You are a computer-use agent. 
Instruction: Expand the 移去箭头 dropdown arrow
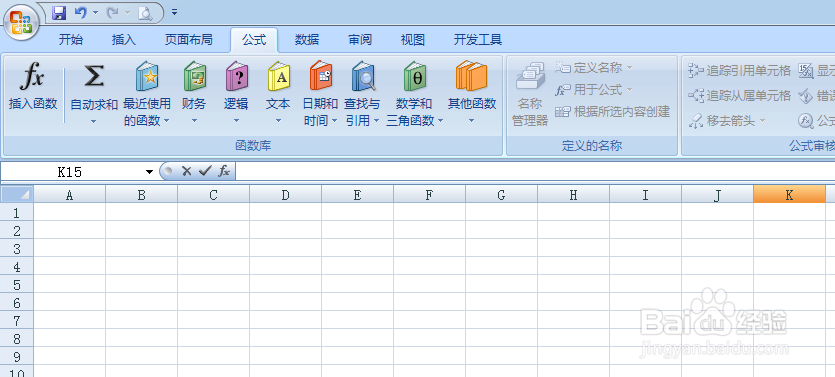tap(762, 121)
